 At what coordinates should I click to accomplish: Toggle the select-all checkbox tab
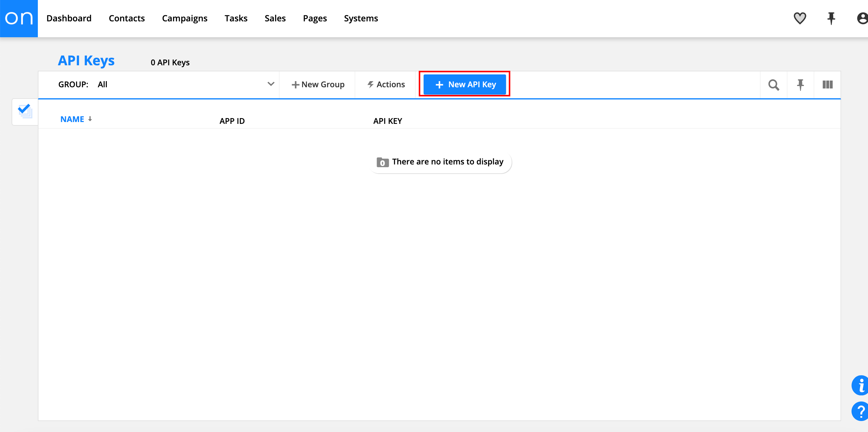pyautogui.click(x=25, y=111)
